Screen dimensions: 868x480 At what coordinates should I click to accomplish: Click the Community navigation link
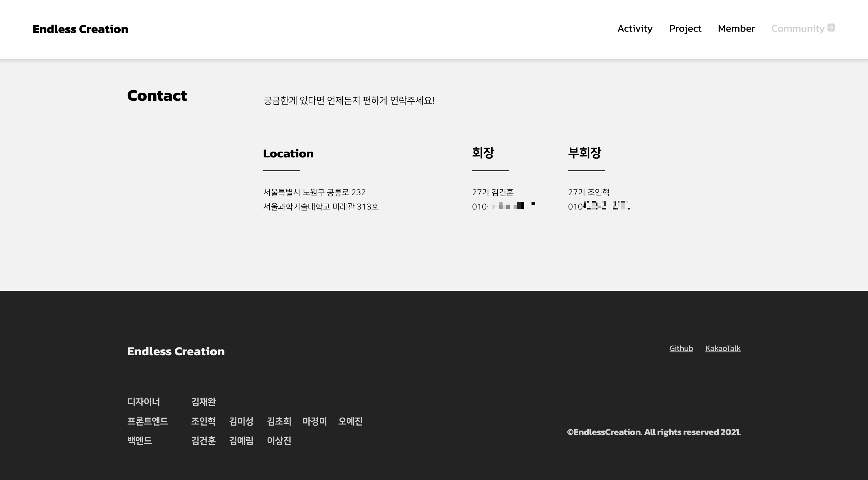click(x=798, y=29)
